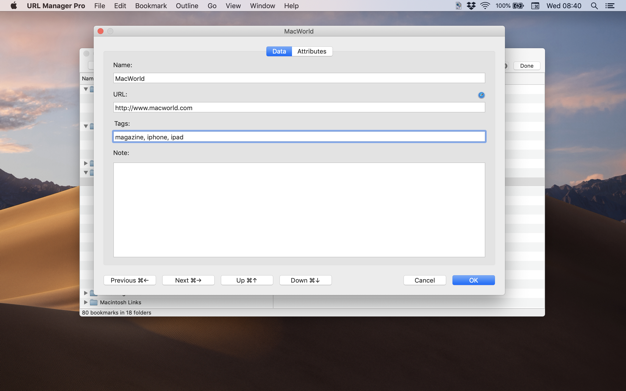This screenshot has width=626, height=391.
Task: Confirm changes with the OK button
Action: 473,280
